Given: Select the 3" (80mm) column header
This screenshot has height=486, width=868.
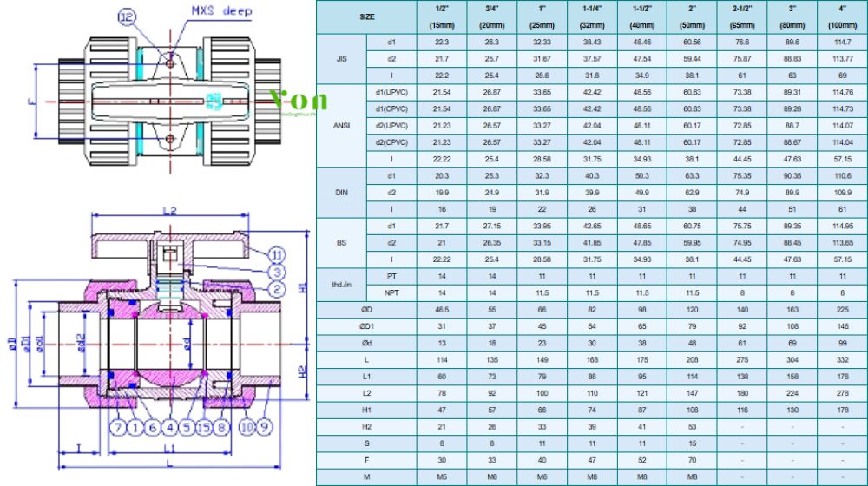Looking at the screenshot, I should (x=792, y=17).
